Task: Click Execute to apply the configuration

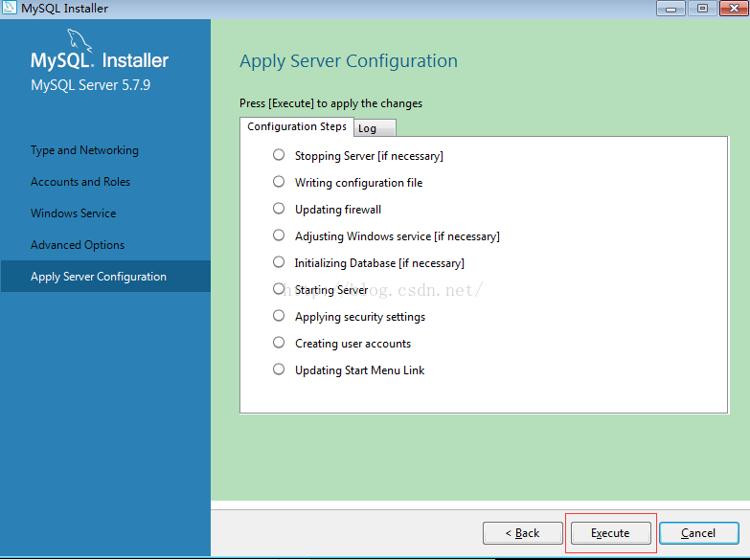Action: tap(610, 533)
